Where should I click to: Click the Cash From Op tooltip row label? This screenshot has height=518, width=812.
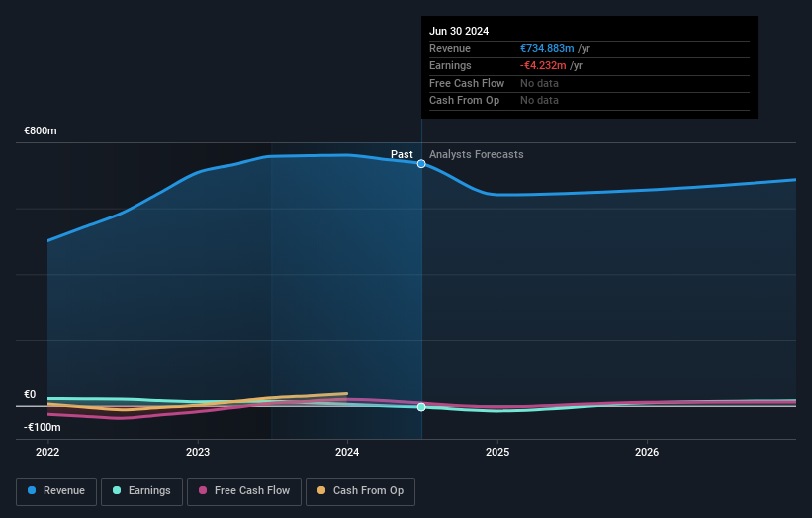(x=465, y=101)
